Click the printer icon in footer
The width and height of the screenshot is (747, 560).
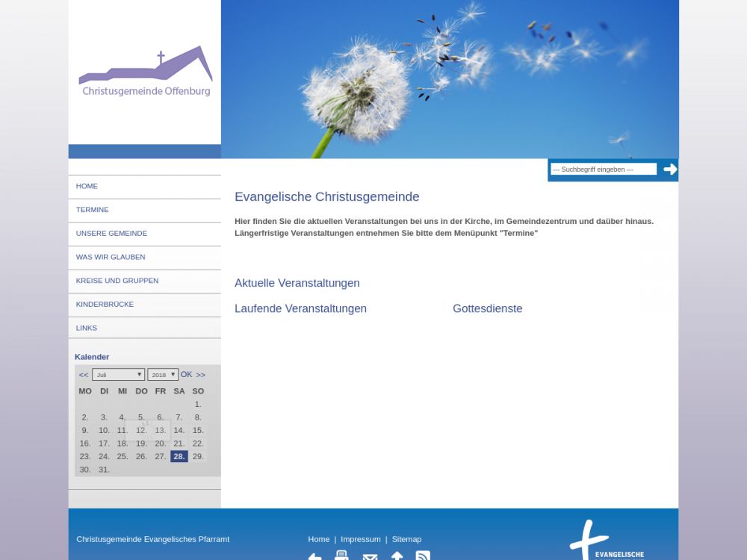coord(341,556)
